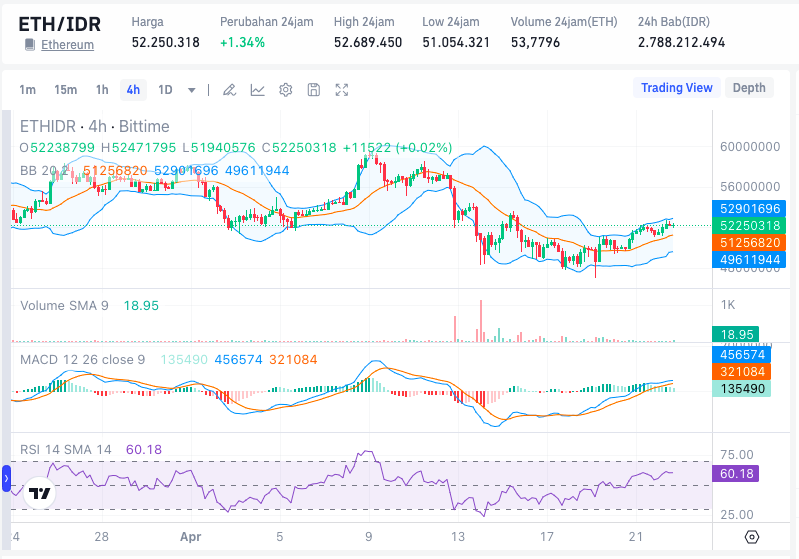Select the RSI 14 SMA 14 legend
Image resolution: width=799 pixels, height=559 pixels.
point(65,449)
